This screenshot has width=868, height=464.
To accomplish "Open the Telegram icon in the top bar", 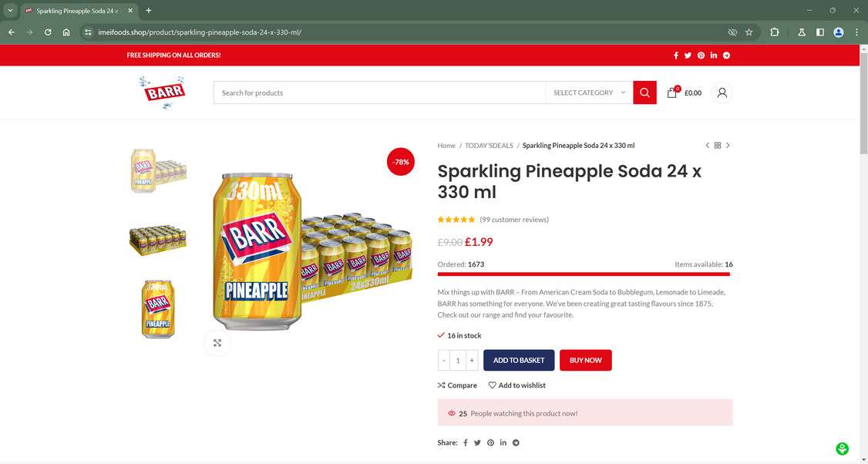I will point(725,55).
